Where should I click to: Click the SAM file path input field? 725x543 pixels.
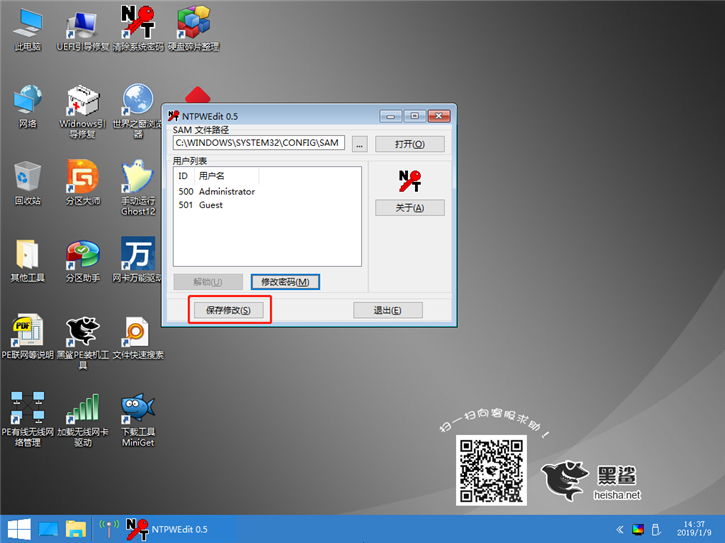[258, 143]
